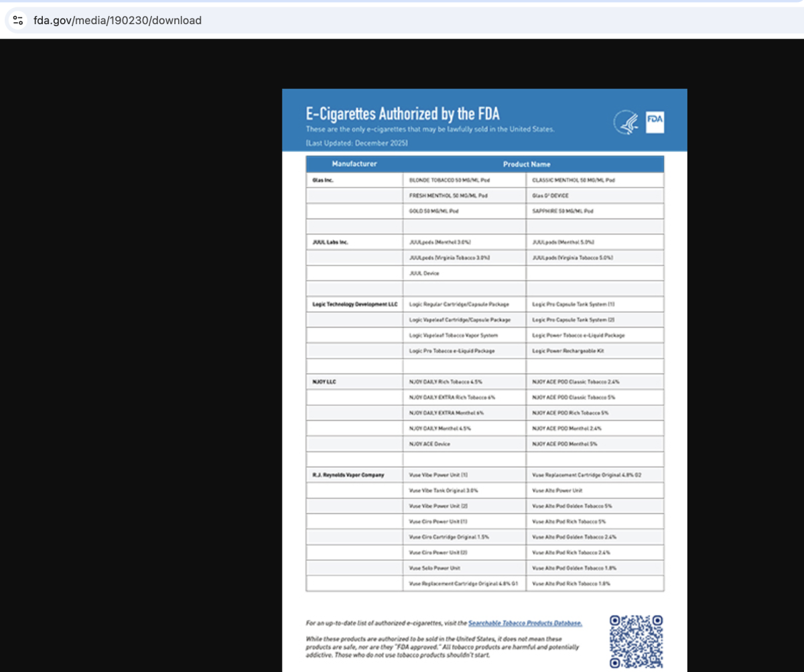Click the NJOY LLC manufacturer cell
Image resolution: width=804 pixels, height=672 pixels.
coord(324,381)
